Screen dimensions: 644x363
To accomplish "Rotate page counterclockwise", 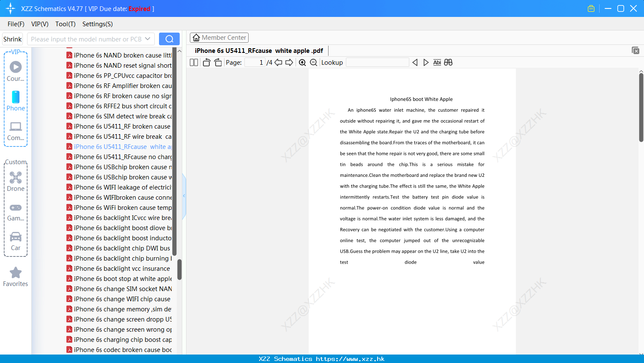I will [x=206, y=63].
